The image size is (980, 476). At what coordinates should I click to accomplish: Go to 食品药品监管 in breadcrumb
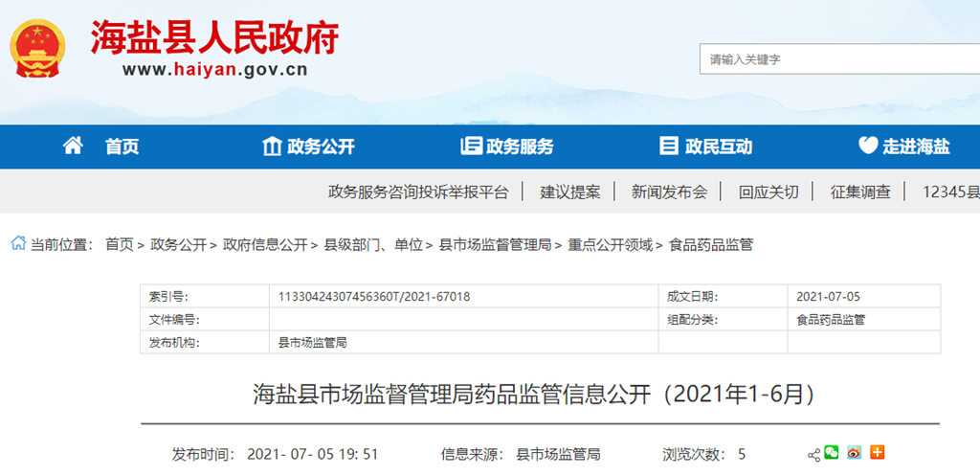tap(711, 244)
